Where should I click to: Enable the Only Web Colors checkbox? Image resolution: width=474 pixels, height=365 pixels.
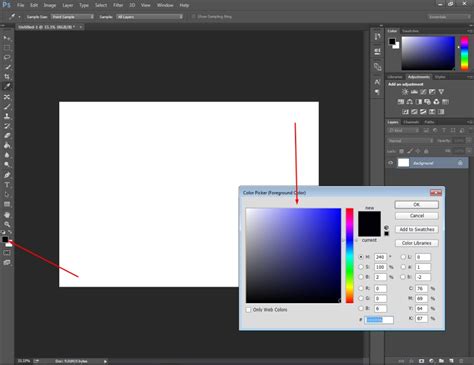[248, 310]
